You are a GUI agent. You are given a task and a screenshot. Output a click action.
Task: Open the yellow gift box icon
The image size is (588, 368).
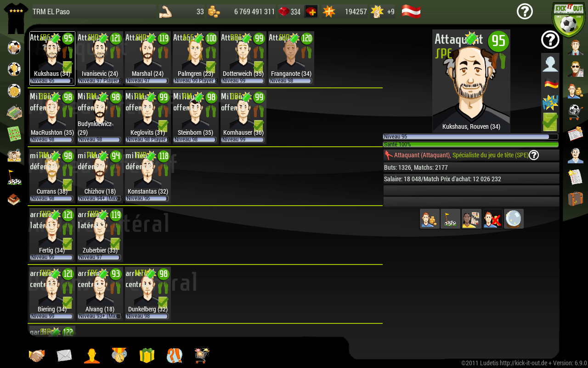click(x=147, y=356)
